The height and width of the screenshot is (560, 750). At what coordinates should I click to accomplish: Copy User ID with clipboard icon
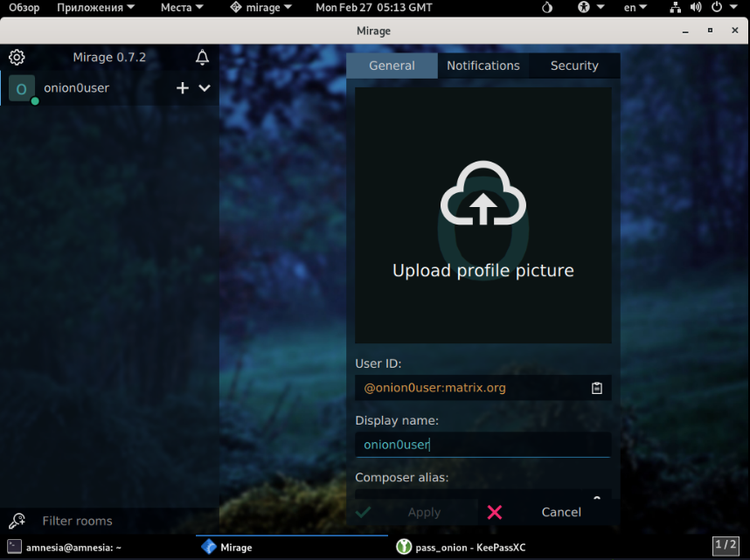[597, 388]
